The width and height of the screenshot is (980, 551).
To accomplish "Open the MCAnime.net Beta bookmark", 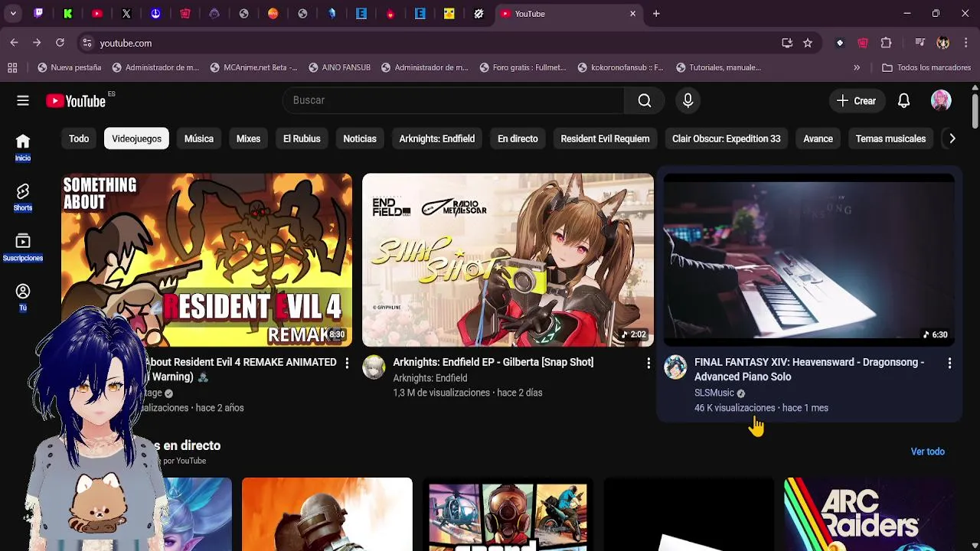I will (x=253, y=67).
